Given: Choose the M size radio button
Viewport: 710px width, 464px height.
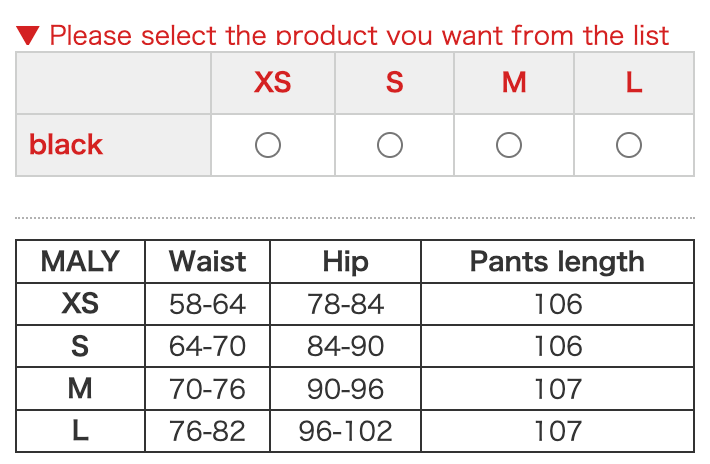Looking at the screenshot, I should [509, 145].
